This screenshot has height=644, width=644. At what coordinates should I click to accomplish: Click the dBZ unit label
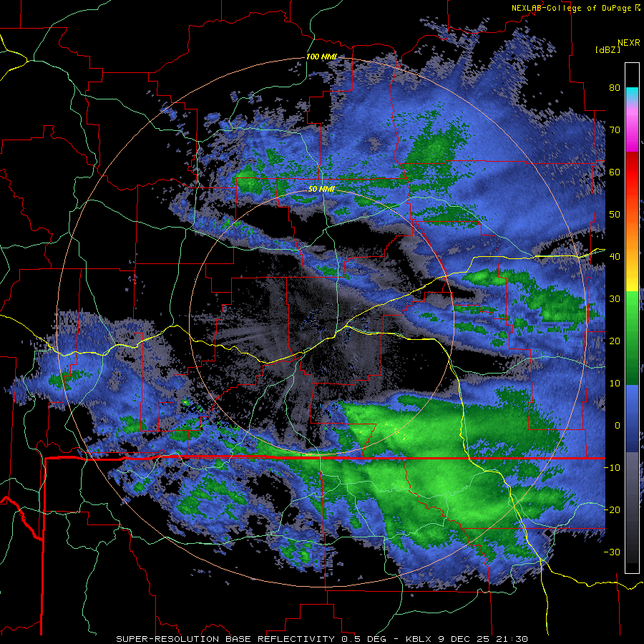[608, 49]
